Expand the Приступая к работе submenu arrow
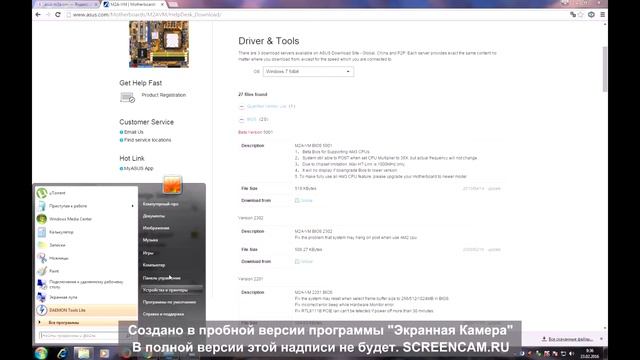 tap(132, 206)
